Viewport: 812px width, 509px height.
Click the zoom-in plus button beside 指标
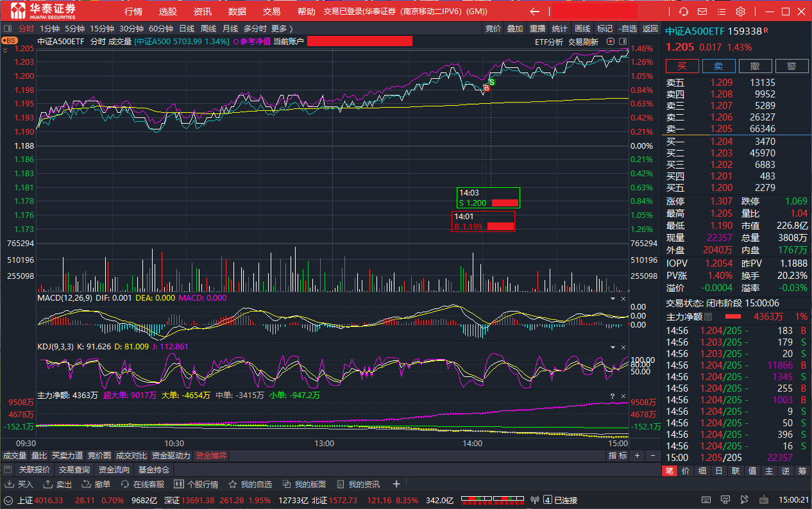tap(637, 455)
